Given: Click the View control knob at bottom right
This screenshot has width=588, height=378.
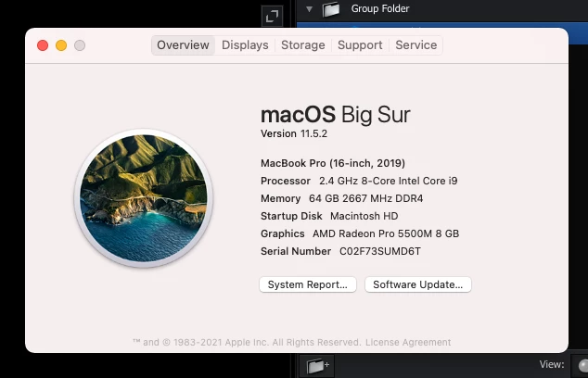Looking at the screenshot, I should pos(583,365).
